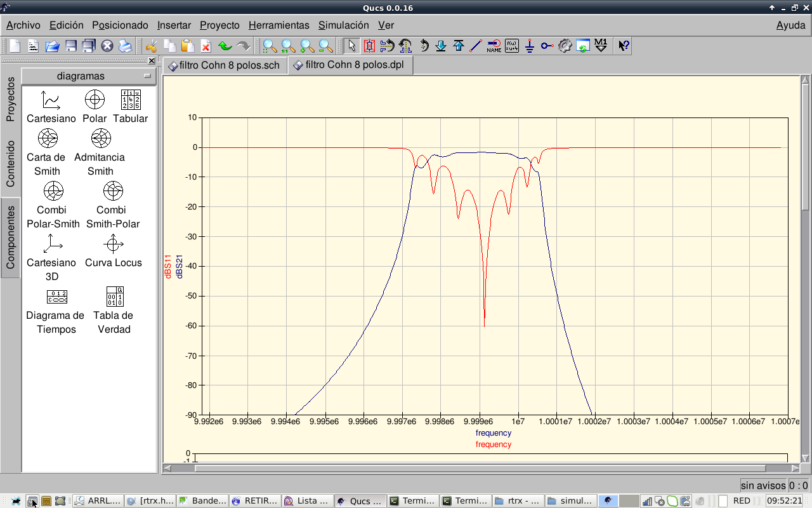
Task: Click the insert equation icon
Action: pyautogui.click(x=512, y=46)
